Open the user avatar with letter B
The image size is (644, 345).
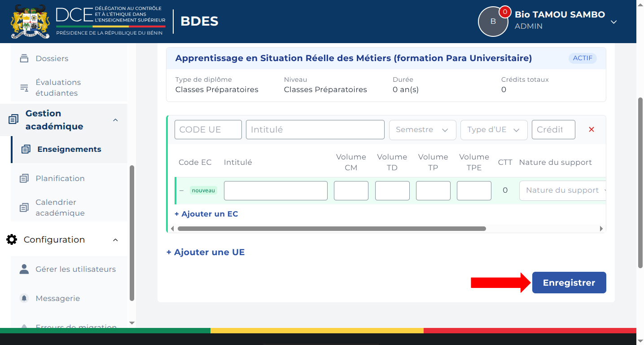(493, 22)
